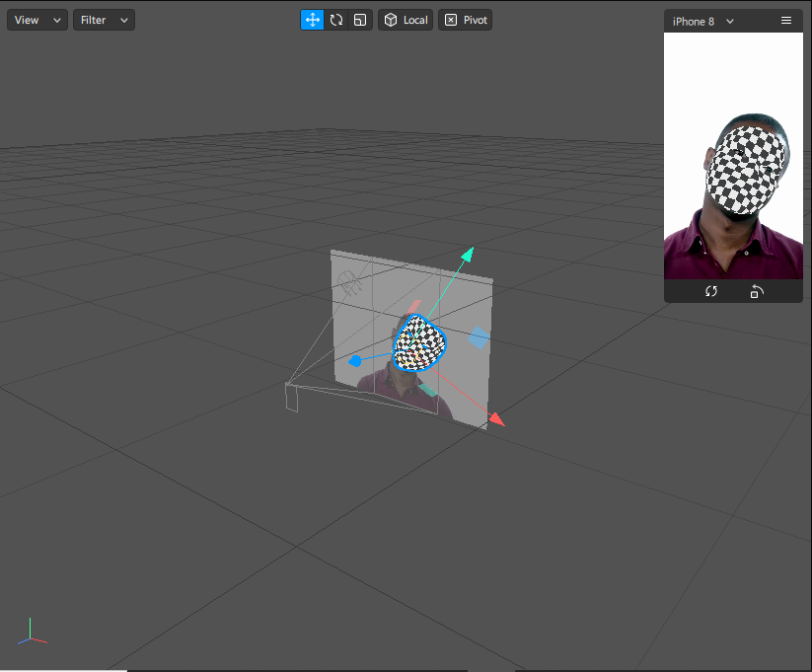Click the simulator switch camera icon

(x=711, y=292)
